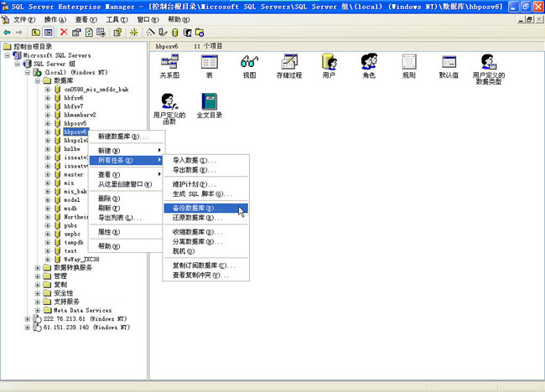Select the 控制台根目录 root node
The height and width of the screenshot is (392, 545).
(x=33, y=47)
